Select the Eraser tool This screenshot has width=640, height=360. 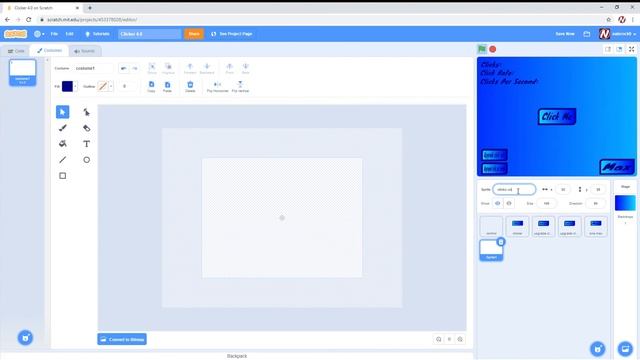pyautogui.click(x=87, y=128)
